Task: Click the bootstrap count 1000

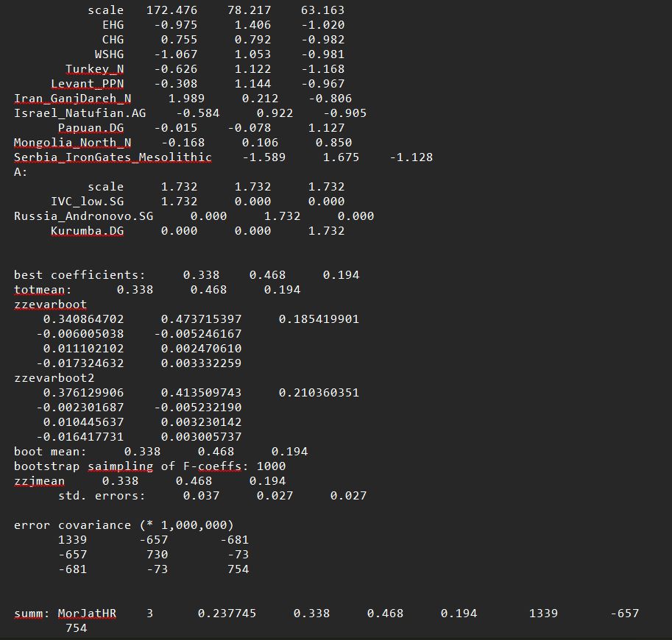Action: point(272,466)
